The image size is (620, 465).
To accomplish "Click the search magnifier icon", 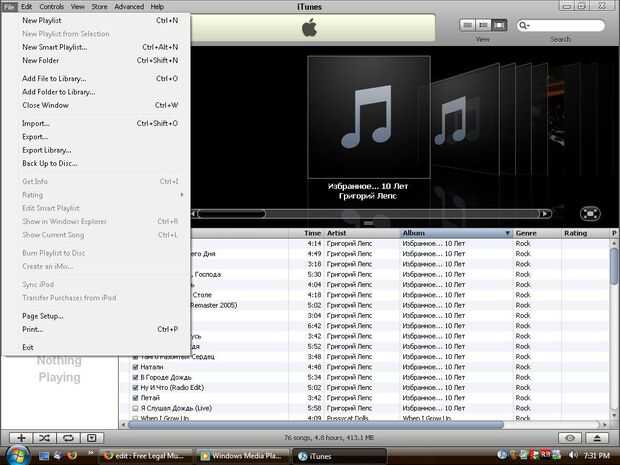I will [524, 26].
